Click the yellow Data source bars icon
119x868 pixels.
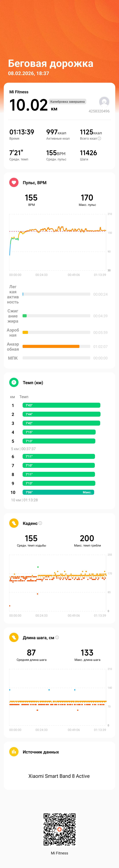14,751
